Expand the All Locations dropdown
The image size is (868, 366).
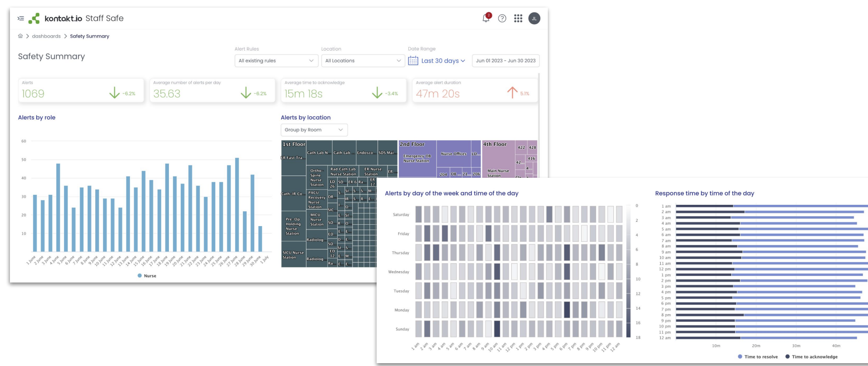click(x=363, y=61)
